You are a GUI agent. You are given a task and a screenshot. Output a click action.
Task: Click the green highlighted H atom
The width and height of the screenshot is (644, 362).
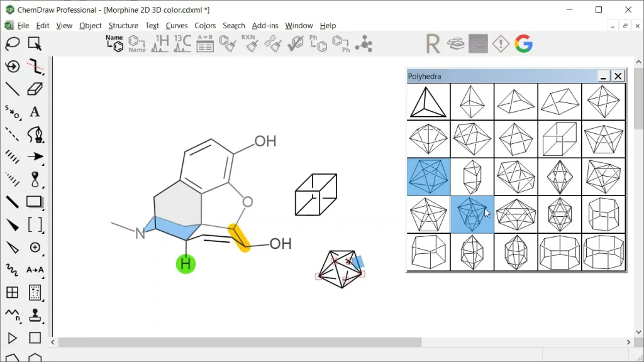(x=186, y=264)
